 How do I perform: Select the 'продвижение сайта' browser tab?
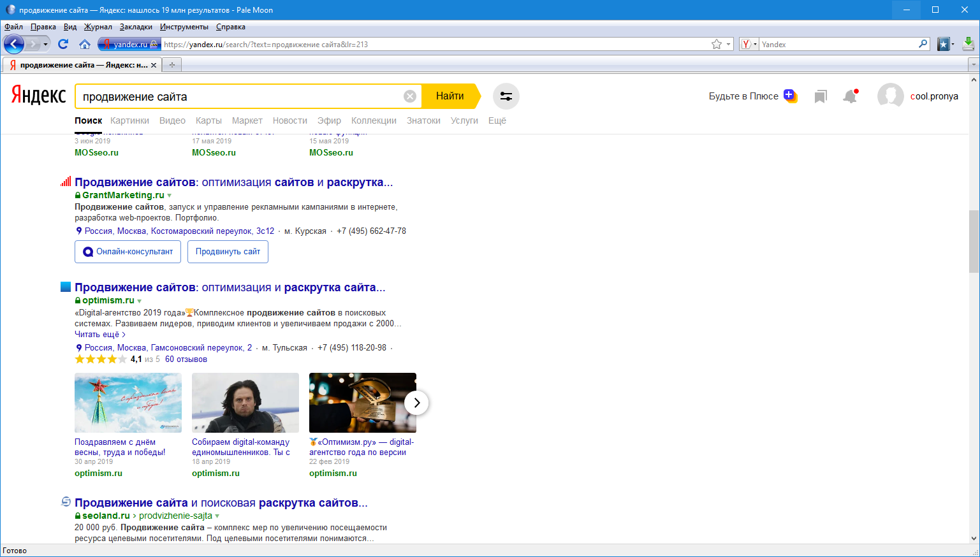(x=82, y=65)
